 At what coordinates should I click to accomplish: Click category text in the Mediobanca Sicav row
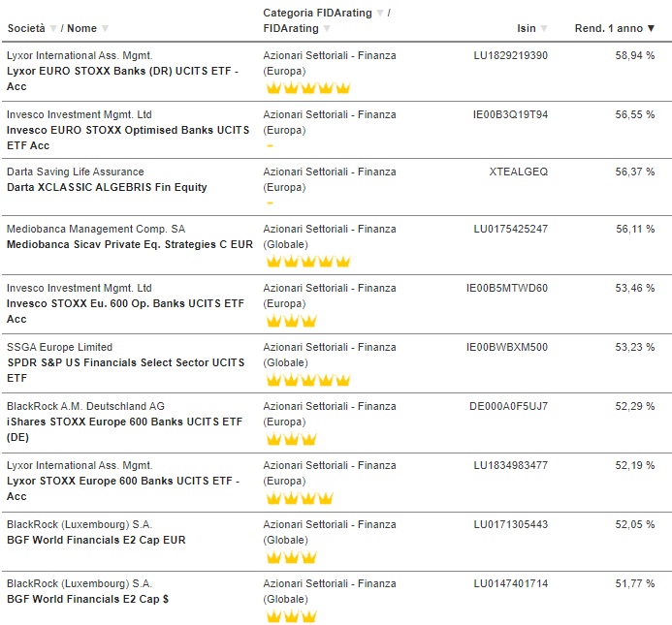point(330,236)
